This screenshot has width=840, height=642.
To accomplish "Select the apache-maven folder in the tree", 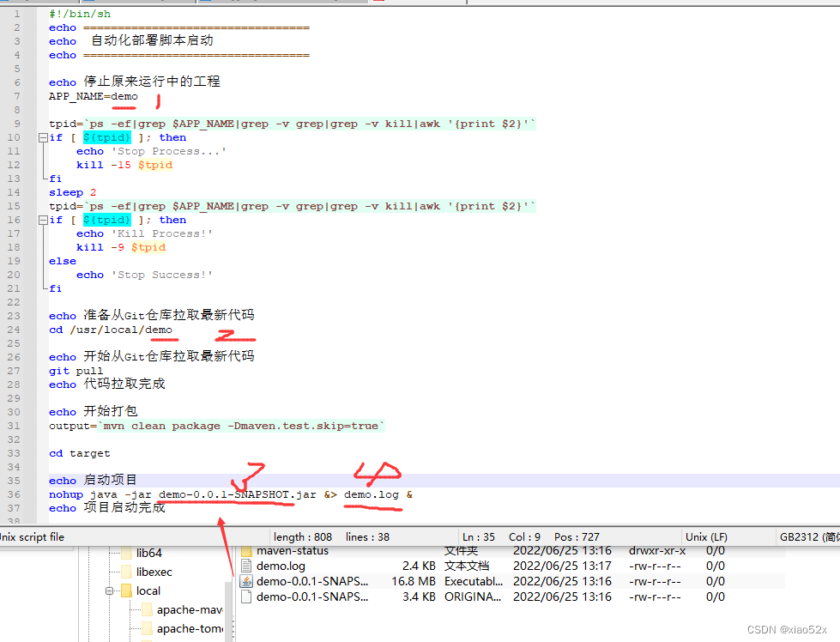I will pos(189,610).
